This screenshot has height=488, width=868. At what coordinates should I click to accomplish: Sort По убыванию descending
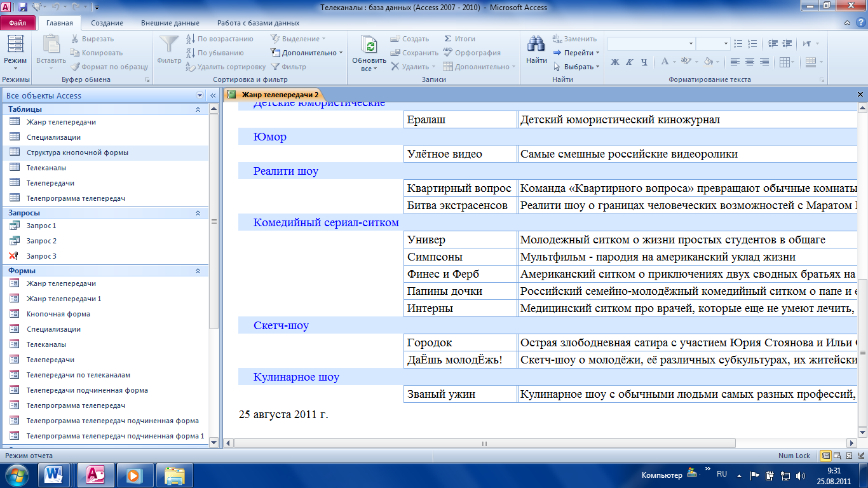coord(215,53)
